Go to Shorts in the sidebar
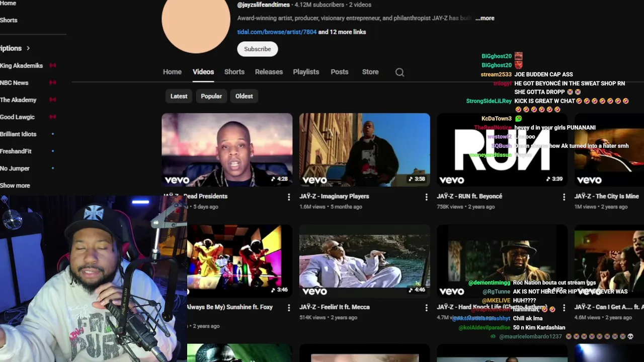The image size is (644, 362). coord(9,20)
